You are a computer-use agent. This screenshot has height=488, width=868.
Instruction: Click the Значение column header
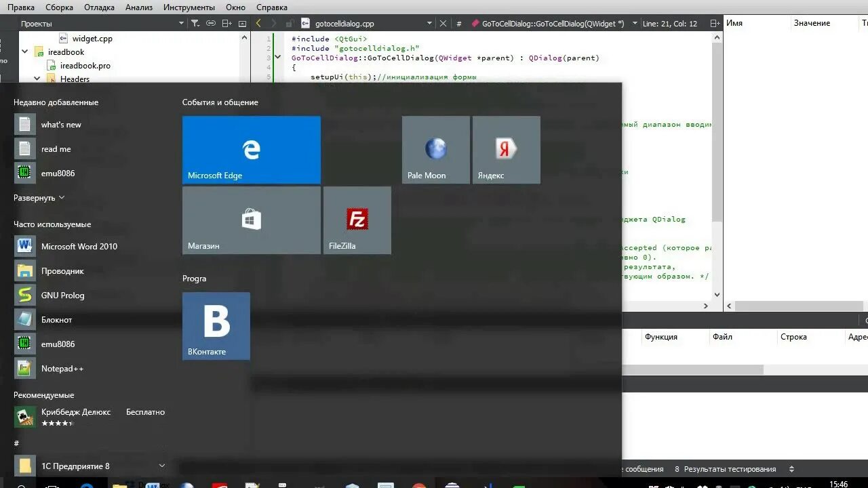812,23
